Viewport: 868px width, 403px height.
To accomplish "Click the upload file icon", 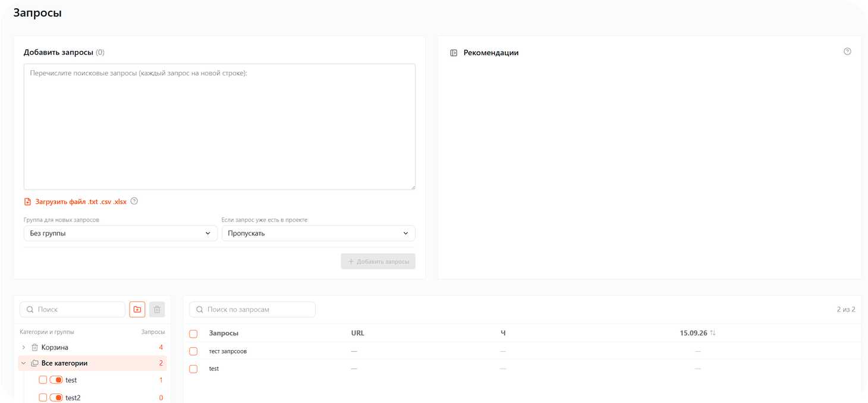I will (27, 201).
